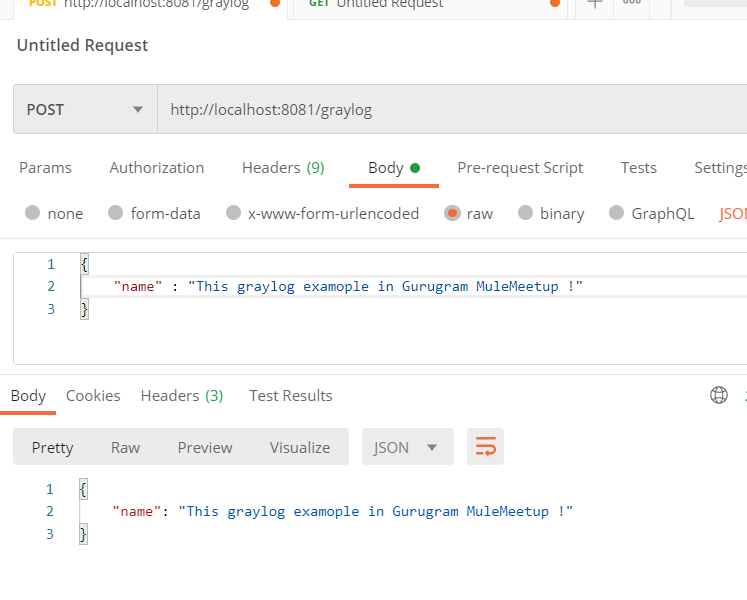Viewport: 747px width, 600px height.
Task: Select the none body type radio
Action: pyautogui.click(x=33, y=213)
